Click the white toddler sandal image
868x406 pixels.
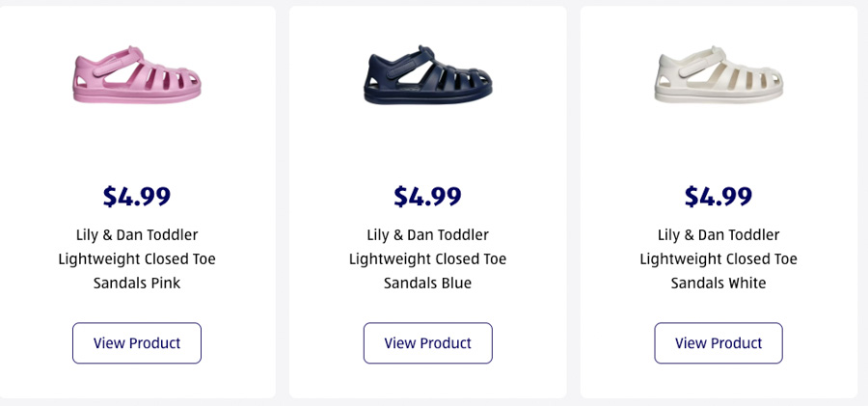point(719,75)
